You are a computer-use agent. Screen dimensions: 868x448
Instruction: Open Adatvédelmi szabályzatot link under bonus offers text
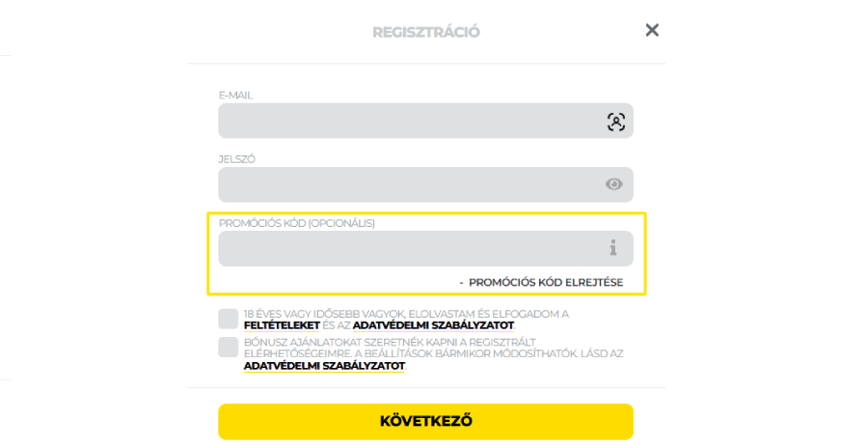click(x=324, y=366)
